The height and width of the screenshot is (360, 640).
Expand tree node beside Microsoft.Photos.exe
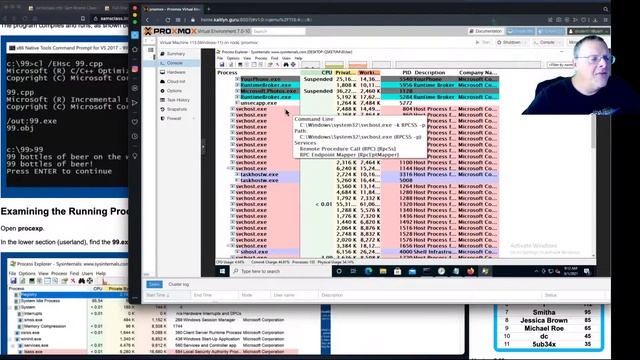click(x=237, y=91)
